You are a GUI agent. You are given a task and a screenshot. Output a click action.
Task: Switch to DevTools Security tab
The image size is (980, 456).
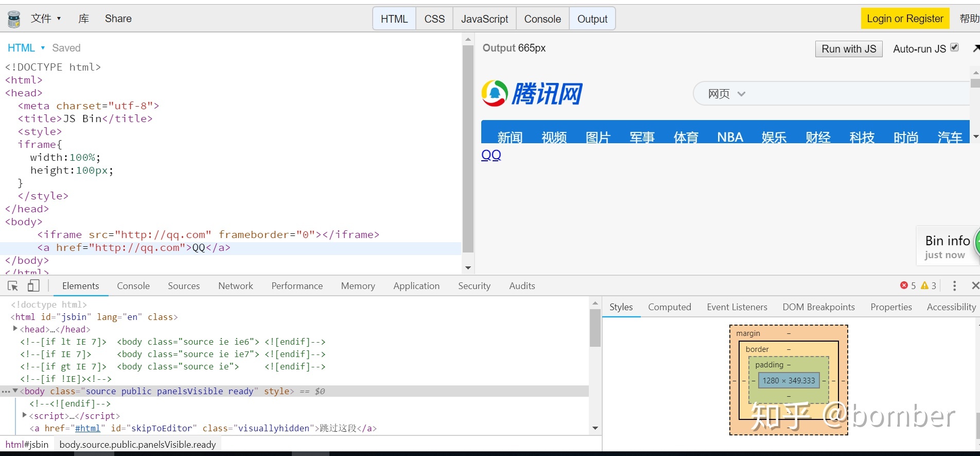pyautogui.click(x=474, y=286)
